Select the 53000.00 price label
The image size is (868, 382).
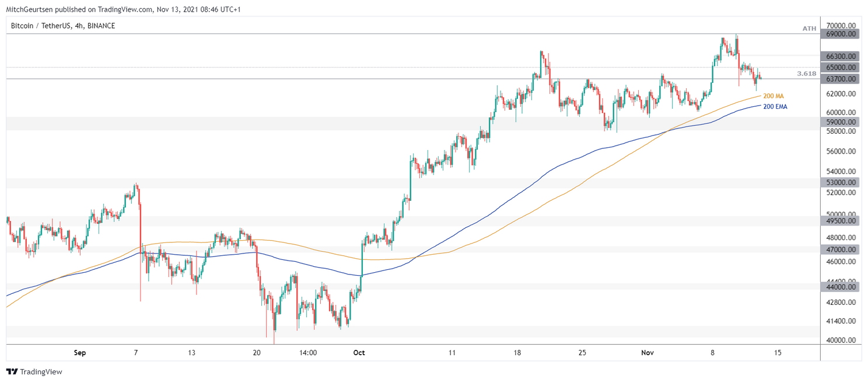pos(841,183)
